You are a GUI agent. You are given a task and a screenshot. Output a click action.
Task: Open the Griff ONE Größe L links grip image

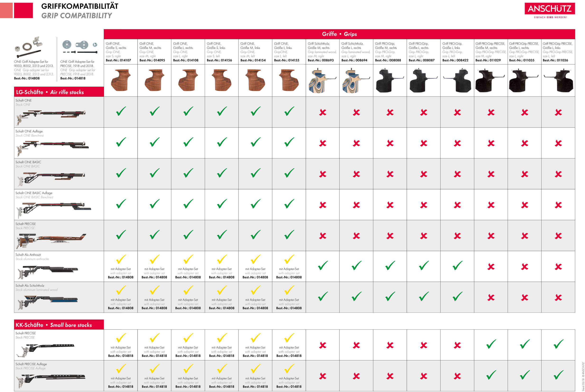coord(289,80)
